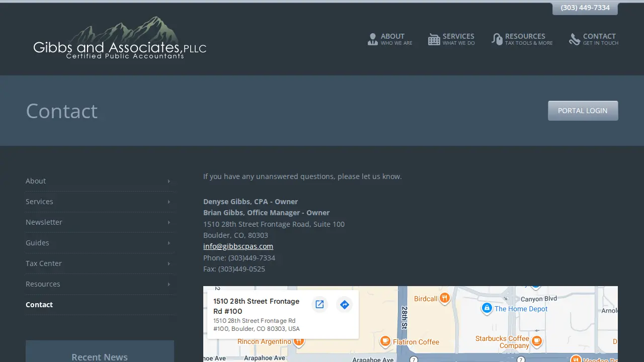The height and width of the screenshot is (362, 644).
Task: Click the About person icon in the header
Action: pyautogui.click(x=372, y=39)
